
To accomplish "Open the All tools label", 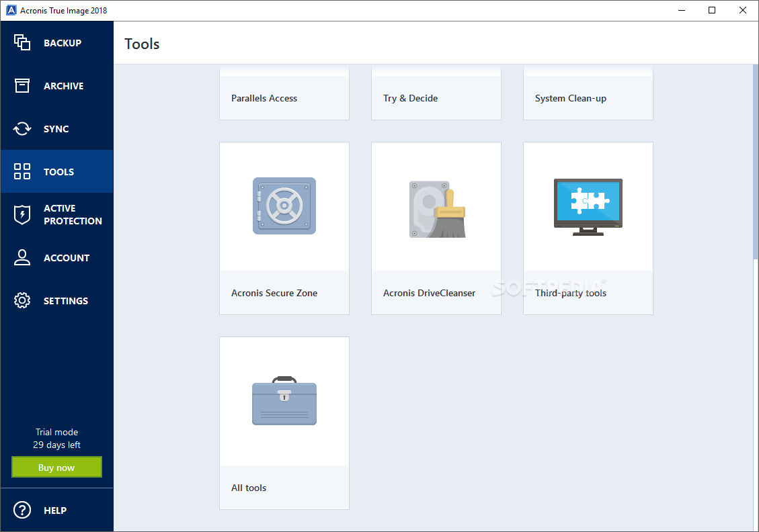I will pyautogui.click(x=249, y=488).
